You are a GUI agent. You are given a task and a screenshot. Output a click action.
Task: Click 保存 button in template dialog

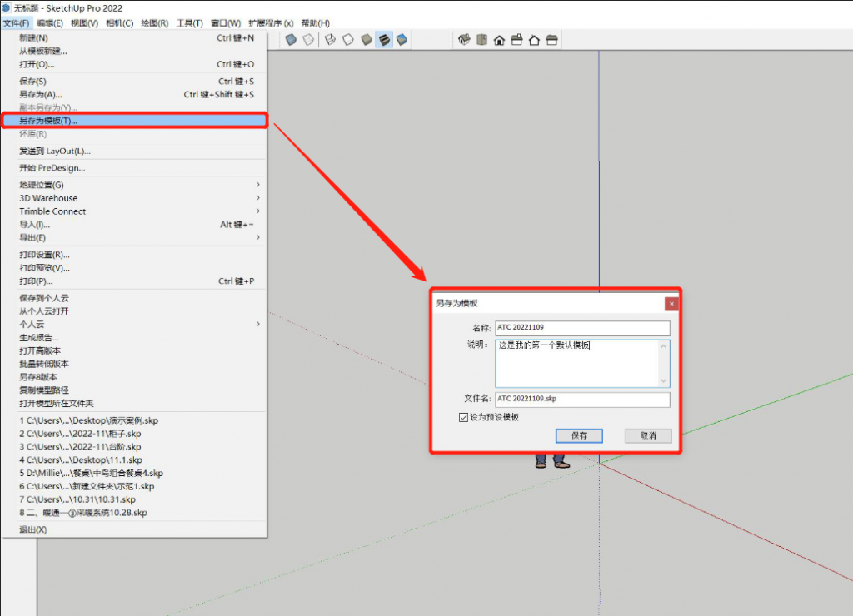pos(579,435)
